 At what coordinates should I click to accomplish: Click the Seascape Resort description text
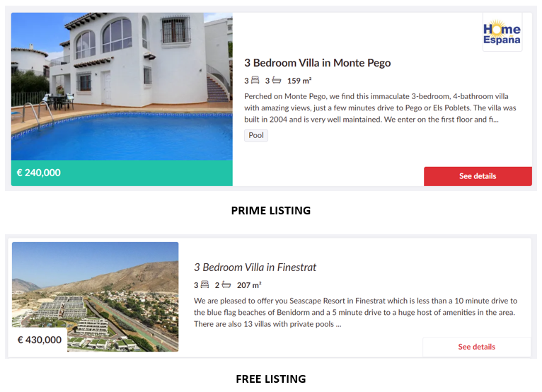[355, 312]
